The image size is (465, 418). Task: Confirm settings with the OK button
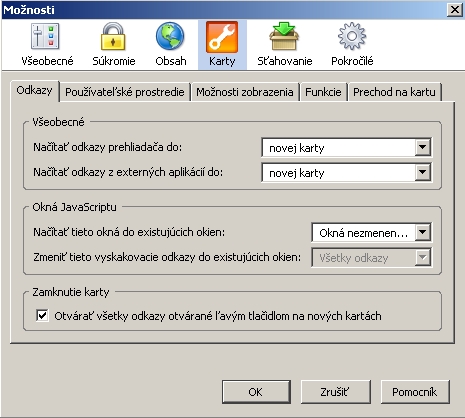[x=256, y=392]
